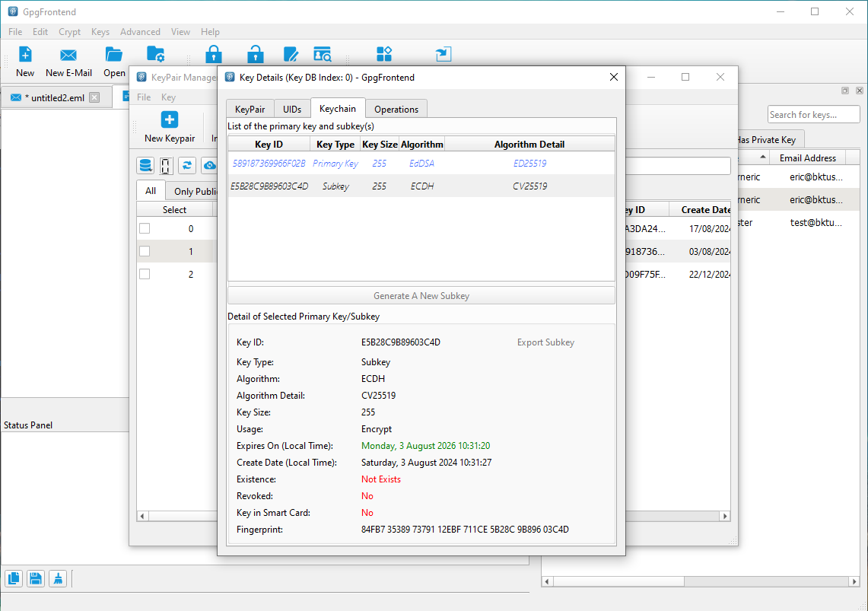Click right arrow of bottom key list scrollbar
Viewport: 868px width, 611px height.
pos(854,581)
